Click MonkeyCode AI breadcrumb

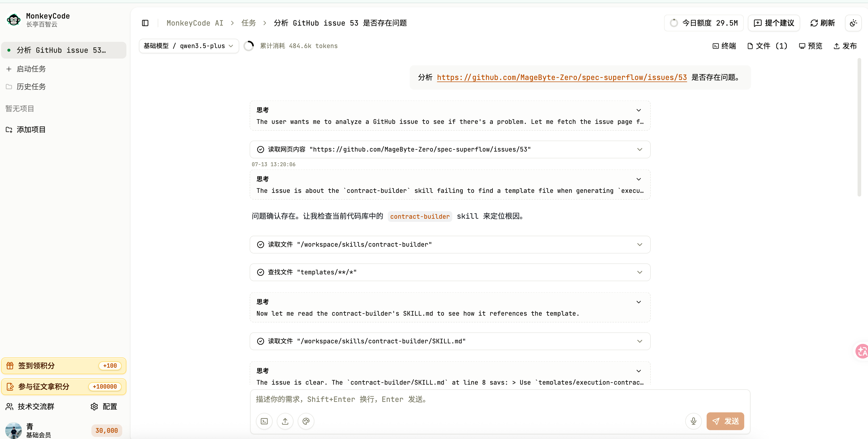click(195, 23)
